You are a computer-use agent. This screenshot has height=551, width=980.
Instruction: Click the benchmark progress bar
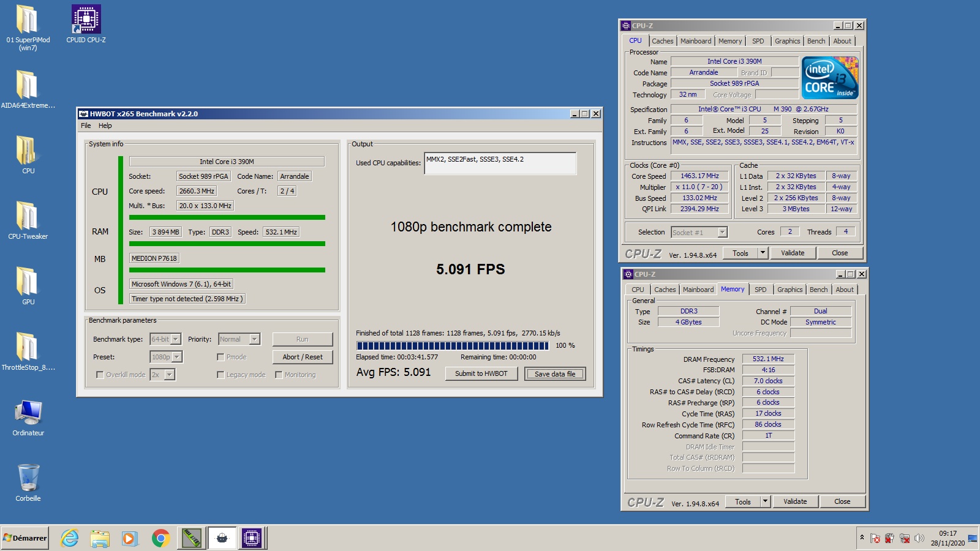(453, 345)
